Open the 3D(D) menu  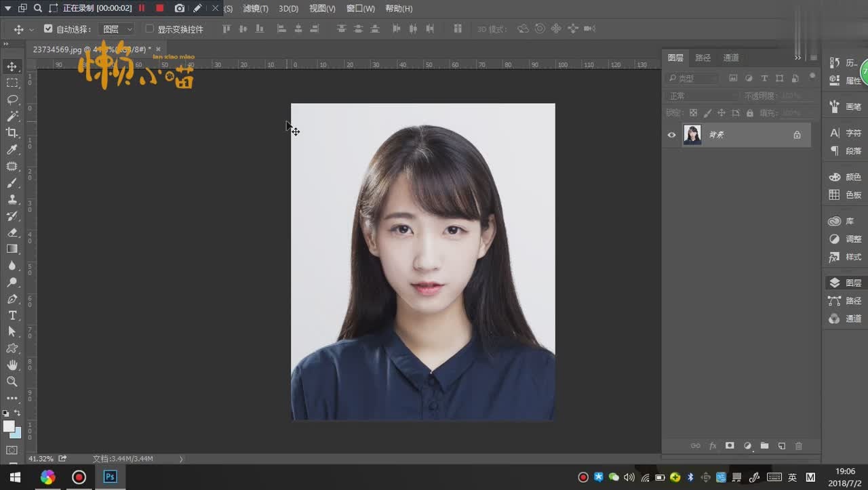click(x=289, y=9)
